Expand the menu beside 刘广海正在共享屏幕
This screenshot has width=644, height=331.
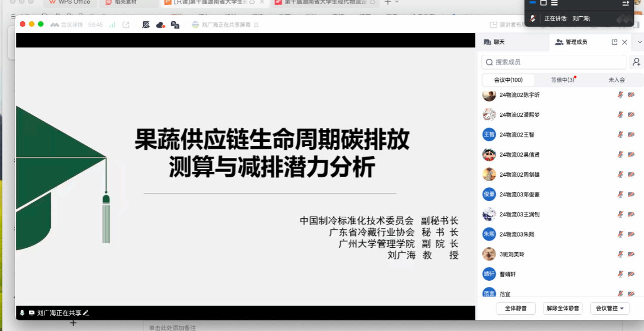[x=256, y=24]
